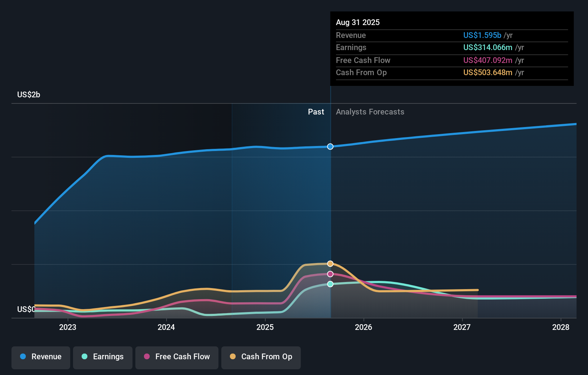Select the pink Free Cash Flow data marker

click(330, 274)
